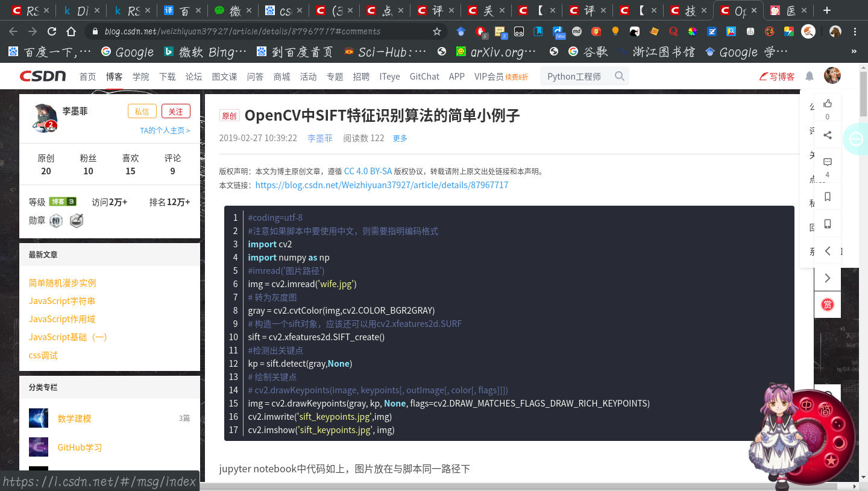Bookmark the article in side toolbar
The image size is (868, 491).
(x=828, y=197)
